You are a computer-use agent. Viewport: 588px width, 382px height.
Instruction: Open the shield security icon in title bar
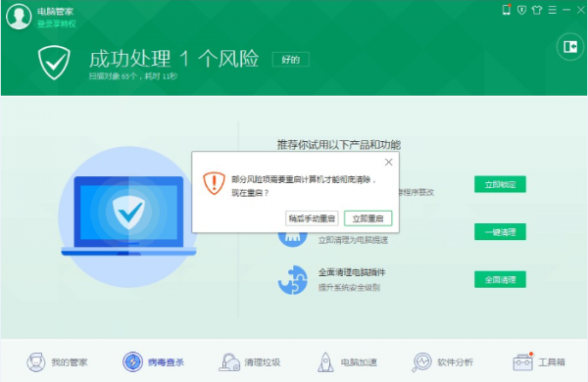pyautogui.click(x=521, y=10)
